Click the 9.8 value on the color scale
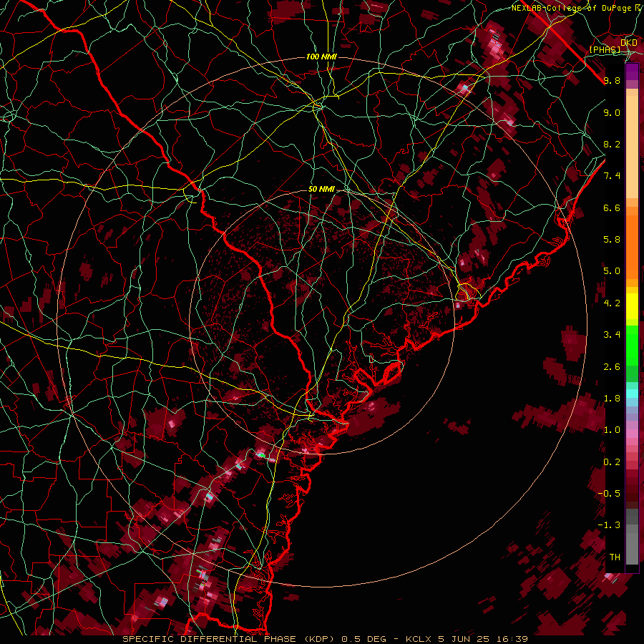The width and height of the screenshot is (644, 644). coord(612,80)
